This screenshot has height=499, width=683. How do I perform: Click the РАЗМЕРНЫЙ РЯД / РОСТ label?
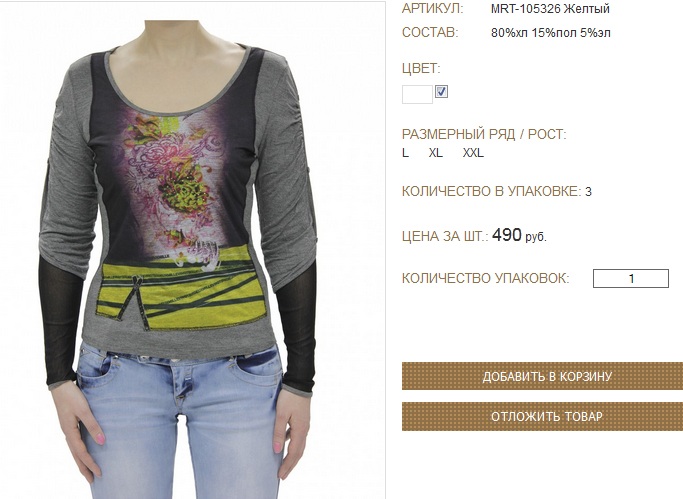click(484, 134)
